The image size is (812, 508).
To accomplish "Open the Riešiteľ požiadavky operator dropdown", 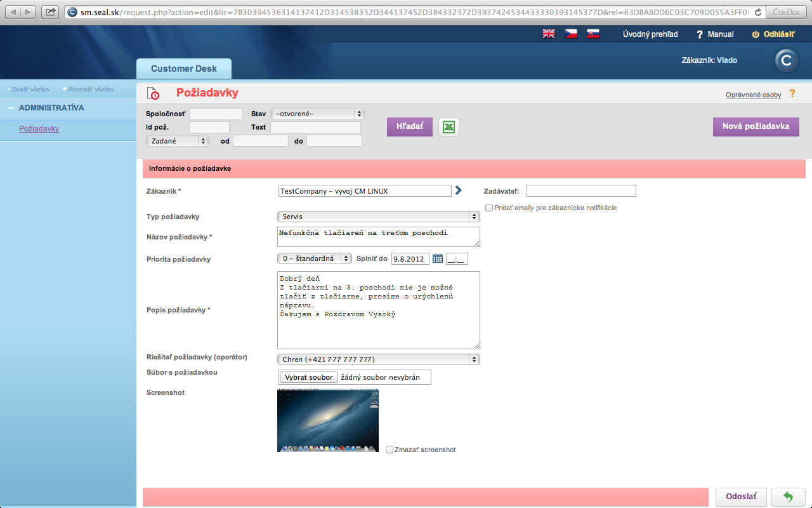I will point(379,359).
